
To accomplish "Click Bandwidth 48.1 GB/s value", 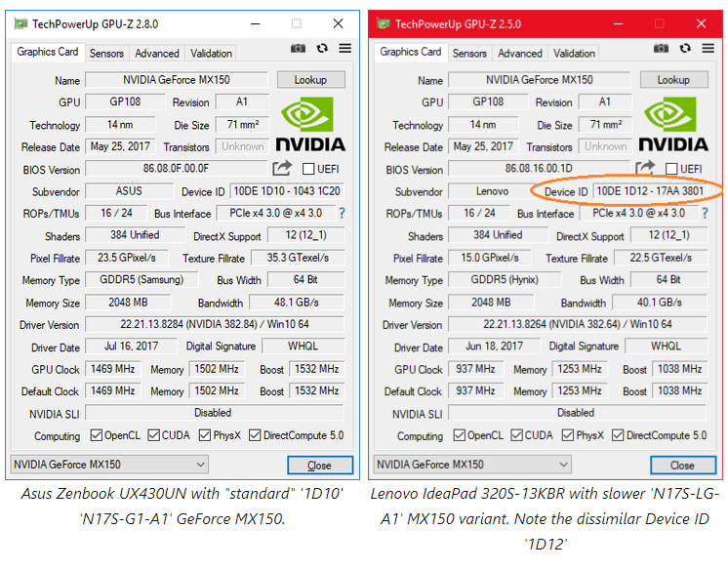I will point(297,303).
